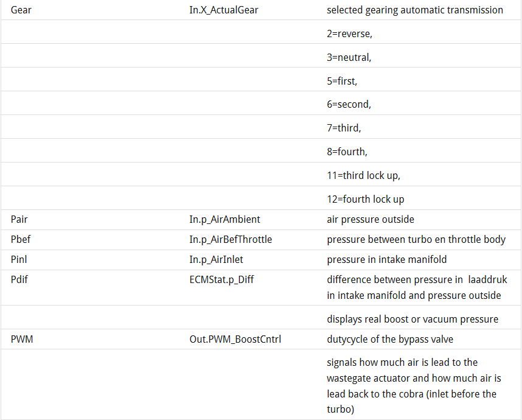
Task: Click the '5=first,' gear value
Action: click(x=342, y=81)
